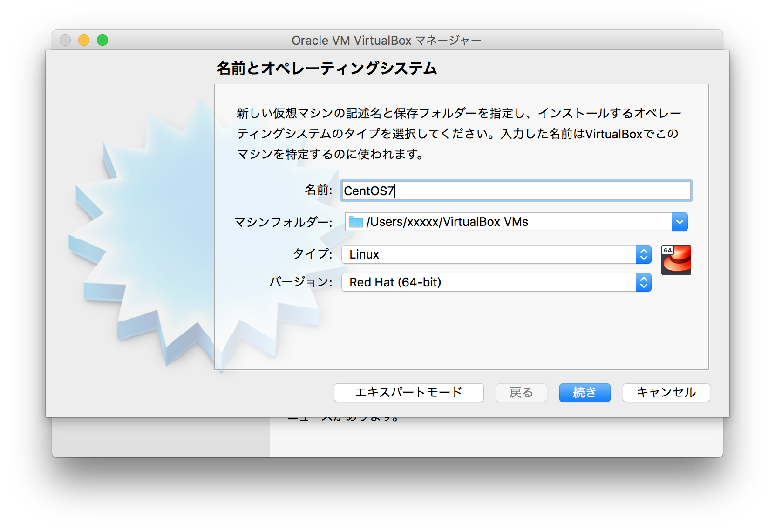Open the タイプ selector showing Linux
The width and height of the screenshot is (775, 532).
(489, 254)
